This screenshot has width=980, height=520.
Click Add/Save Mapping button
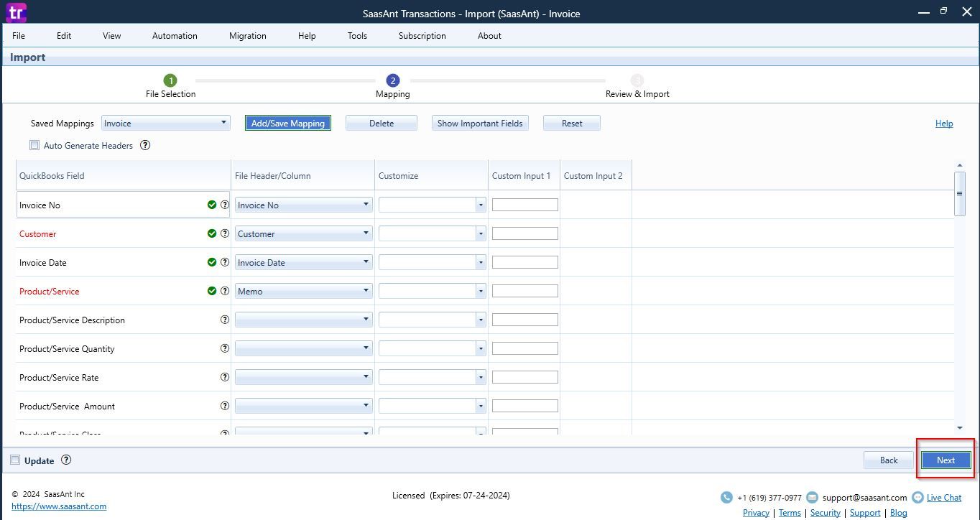tap(288, 123)
